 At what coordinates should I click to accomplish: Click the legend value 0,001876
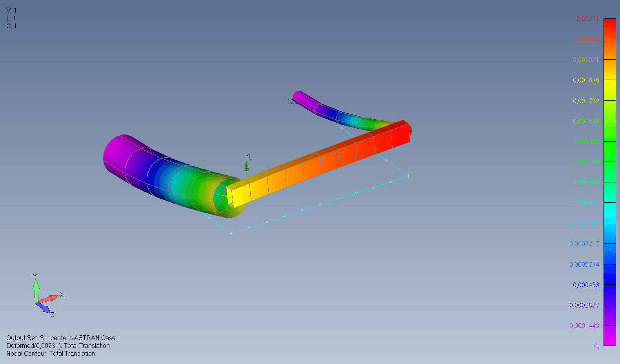click(x=586, y=80)
